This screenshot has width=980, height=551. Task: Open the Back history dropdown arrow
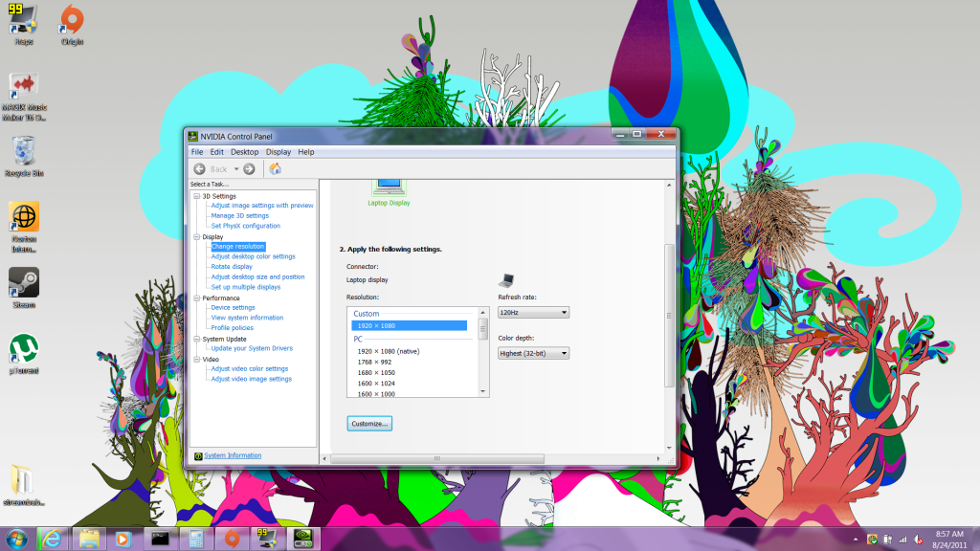[x=236, y=169]
